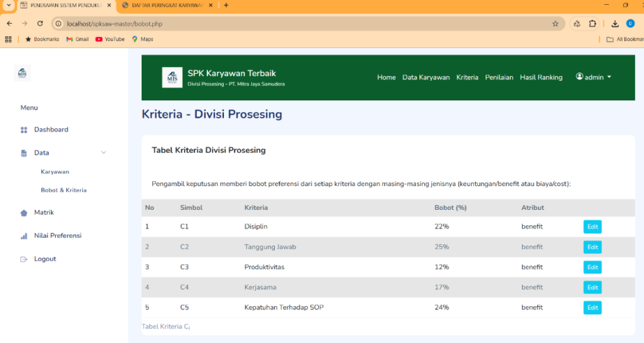Click the Nilai Preferensi bar chart icon
Screen dimensions: 644x343
[24, 236]
